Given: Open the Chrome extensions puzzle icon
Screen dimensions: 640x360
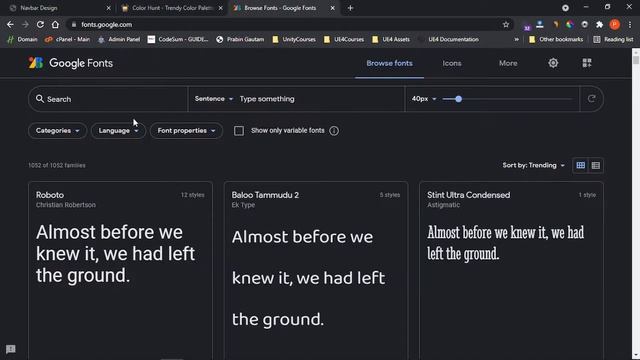Looking at the screenshot, I should tap(600, 24).
